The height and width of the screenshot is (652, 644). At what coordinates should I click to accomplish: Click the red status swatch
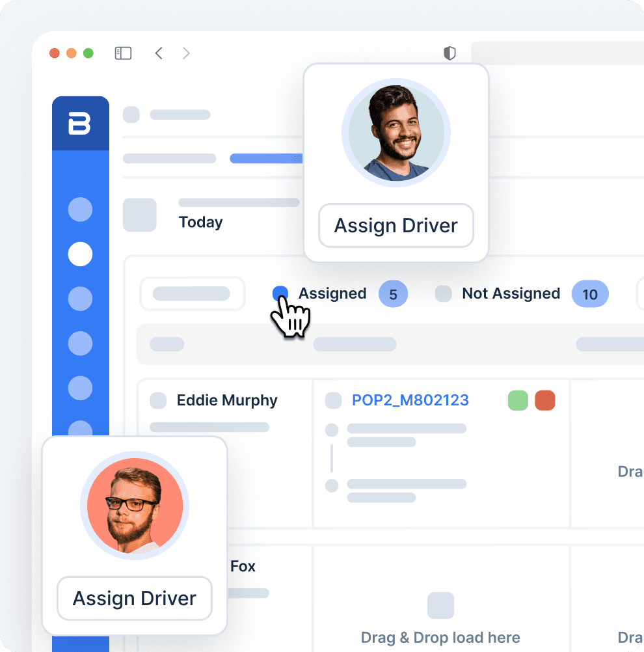point(544,400)
